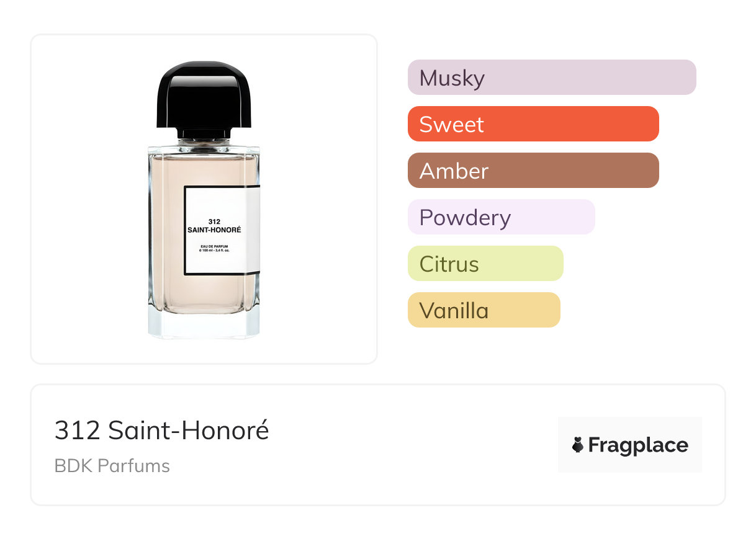Click the Powdery accord bar
756x536 pixels.
[501, 217]
